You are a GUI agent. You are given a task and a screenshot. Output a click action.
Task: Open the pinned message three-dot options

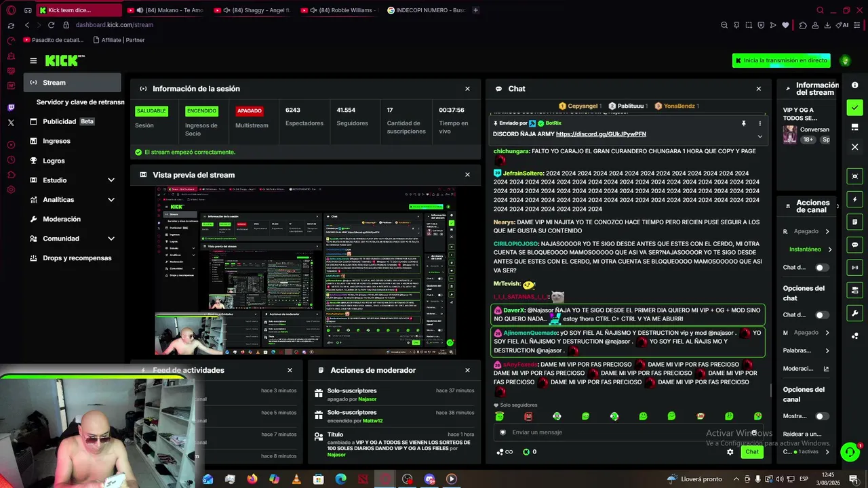(759, 123)
